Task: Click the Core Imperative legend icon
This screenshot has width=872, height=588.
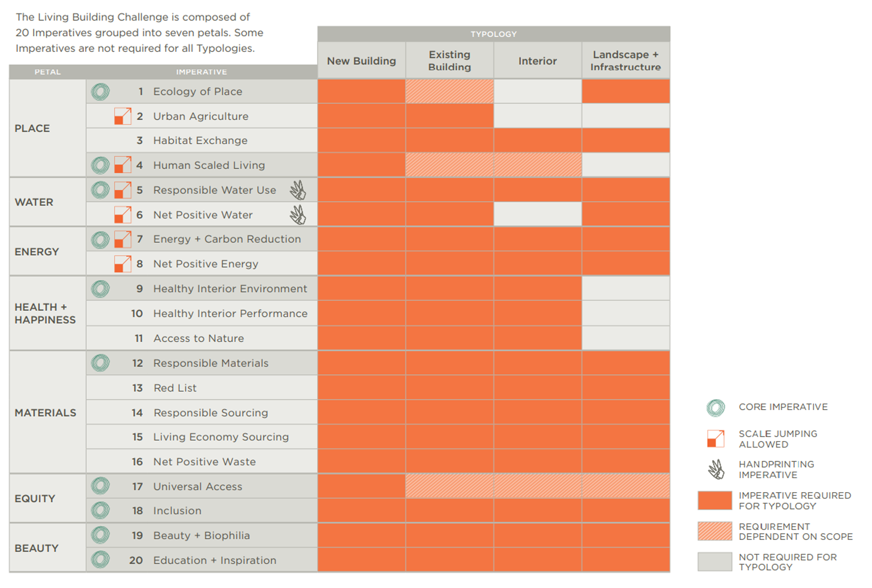Action: tap(715, 408)
